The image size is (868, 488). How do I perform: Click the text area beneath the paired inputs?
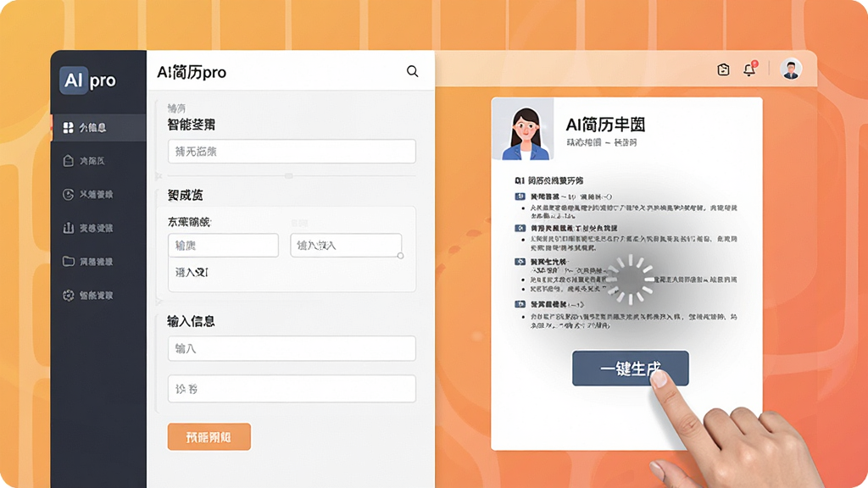[x=292, y=275]
